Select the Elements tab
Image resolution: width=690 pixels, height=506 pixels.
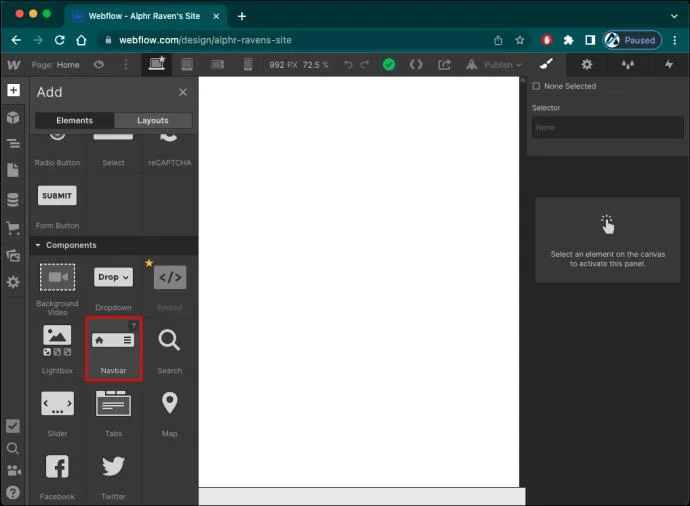(74, 120)
